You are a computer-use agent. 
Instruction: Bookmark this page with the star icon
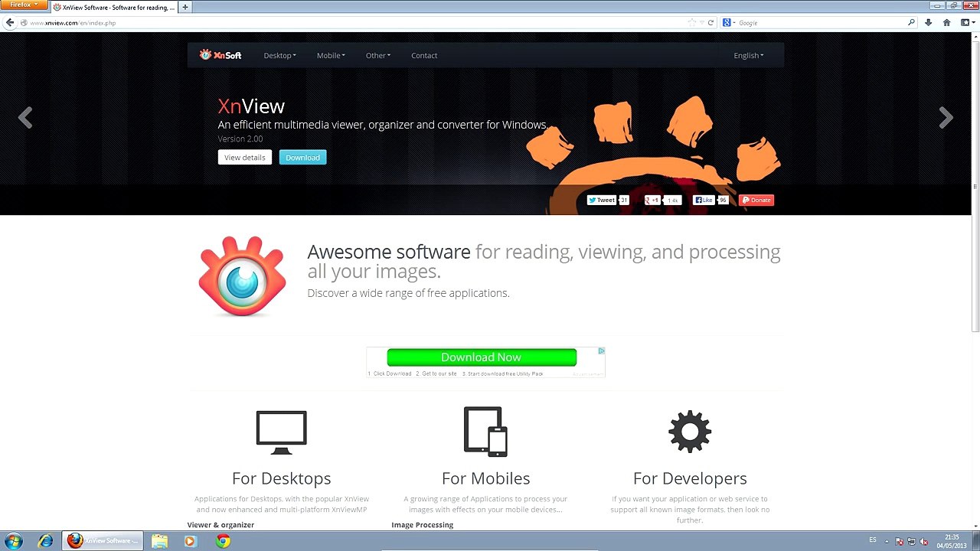692,23
